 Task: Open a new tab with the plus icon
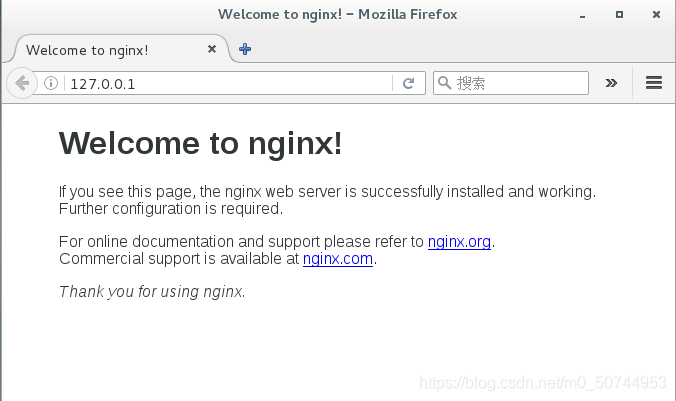tap(245, 49)
